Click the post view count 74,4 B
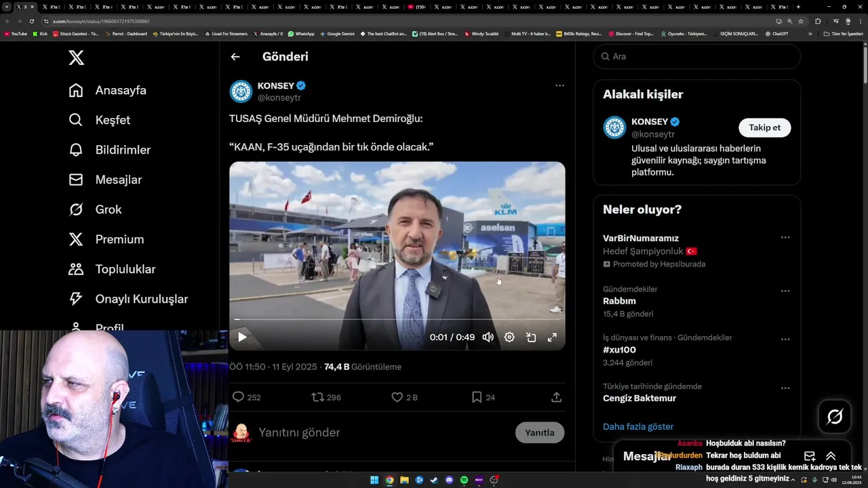The height and width of the screenshot is (488, 868). click(x=363, y=367)
